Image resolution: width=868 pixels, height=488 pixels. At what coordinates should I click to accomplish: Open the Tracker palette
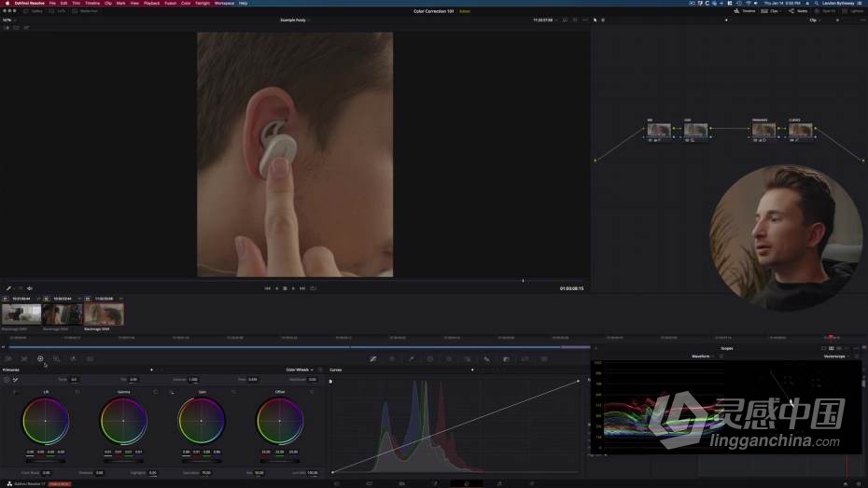coord(449,358)
